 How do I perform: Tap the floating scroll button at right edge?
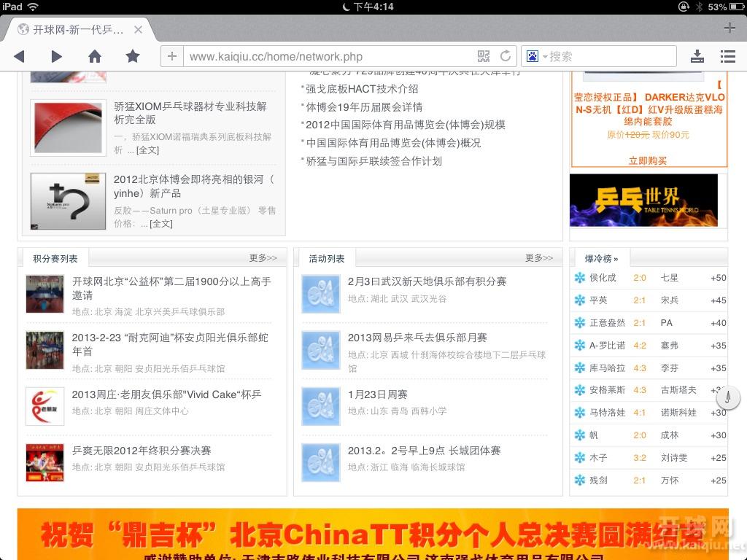point(729,397)
